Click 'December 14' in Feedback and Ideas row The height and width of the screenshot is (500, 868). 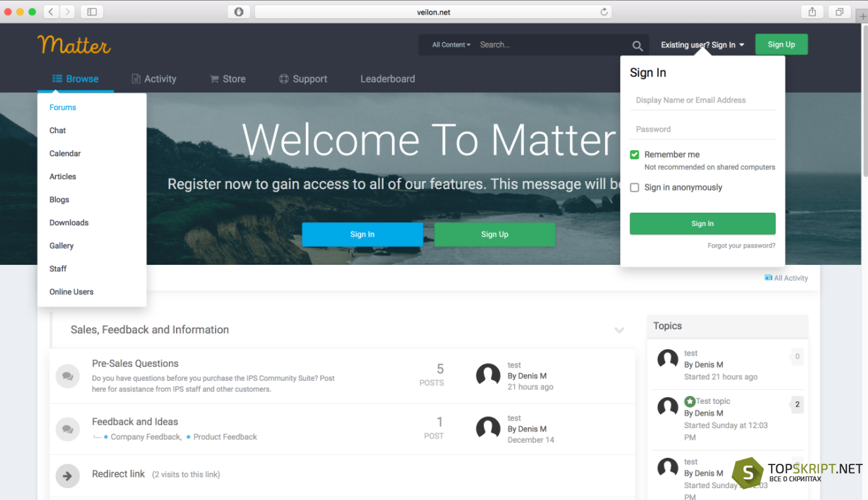(531, 440)
